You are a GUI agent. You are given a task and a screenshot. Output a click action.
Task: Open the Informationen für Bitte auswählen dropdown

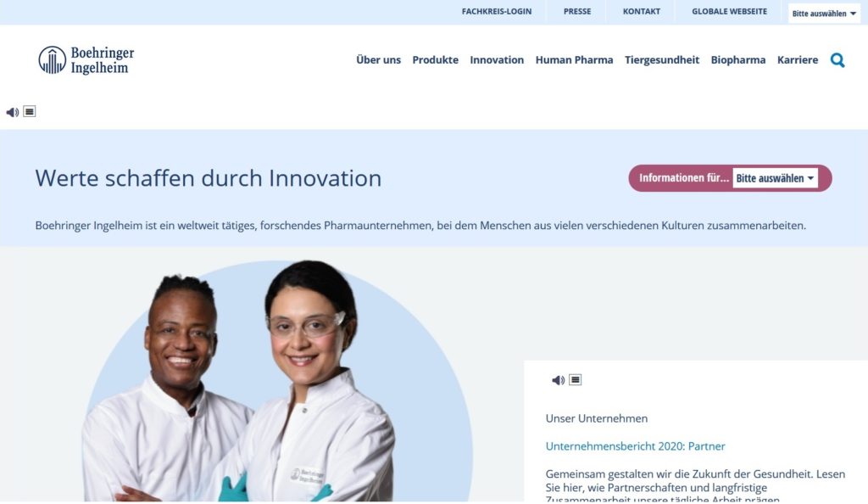pyautogui.click(x=775, y=178)
